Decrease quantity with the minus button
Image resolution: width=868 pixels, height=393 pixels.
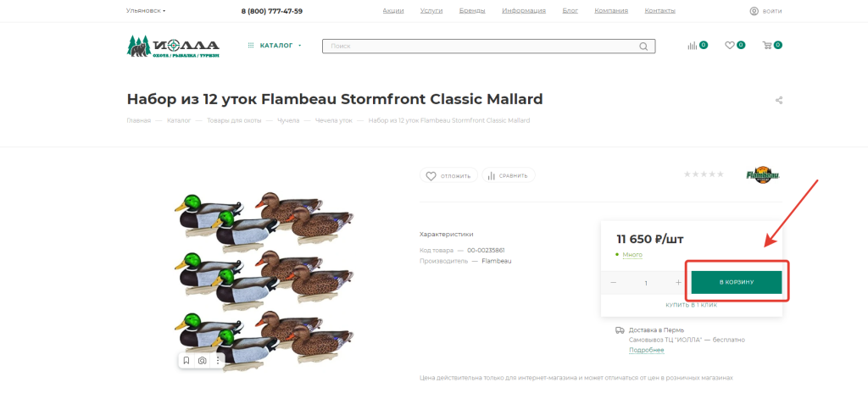click(614, 283)
